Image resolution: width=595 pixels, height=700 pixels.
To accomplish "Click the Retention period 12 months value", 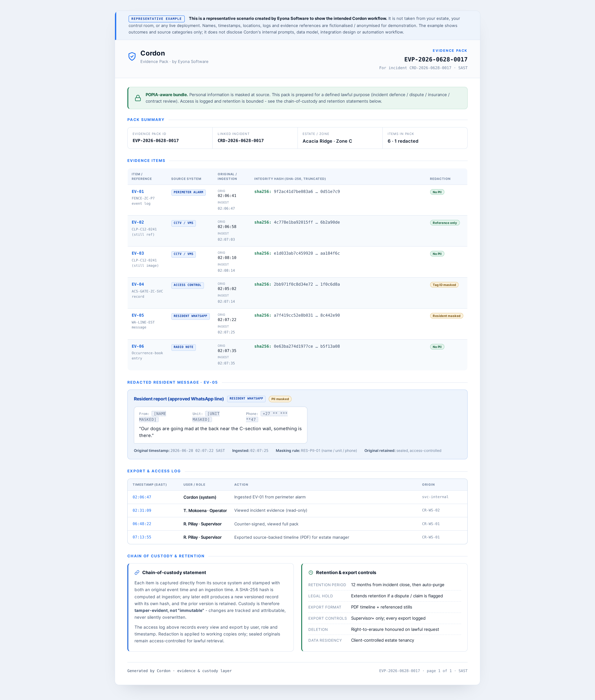I will pyautogui.click(x=398, y=585).
